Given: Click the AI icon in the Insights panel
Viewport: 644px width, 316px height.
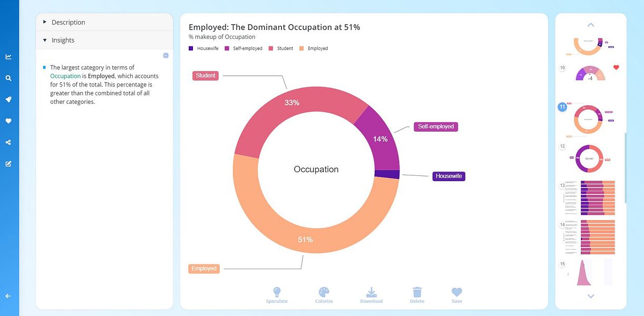Looking at the screenshot, I should (165, 55).
